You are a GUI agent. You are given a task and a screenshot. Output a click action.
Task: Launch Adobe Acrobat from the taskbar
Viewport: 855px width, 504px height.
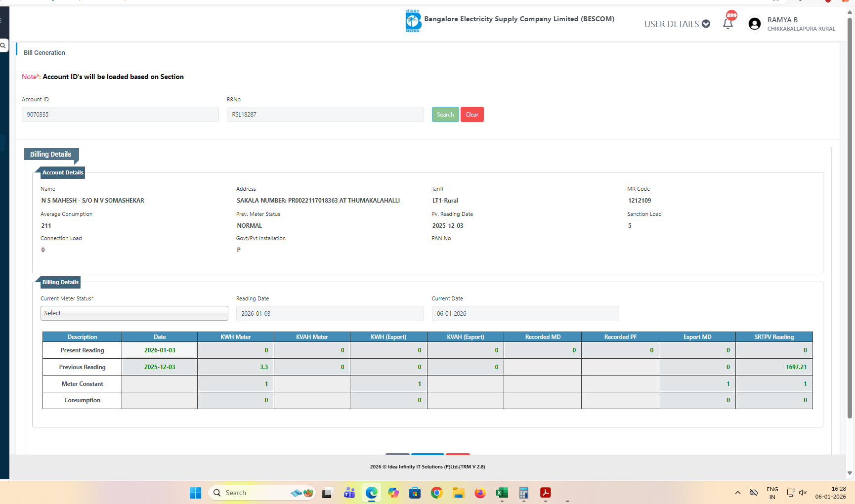545,493
